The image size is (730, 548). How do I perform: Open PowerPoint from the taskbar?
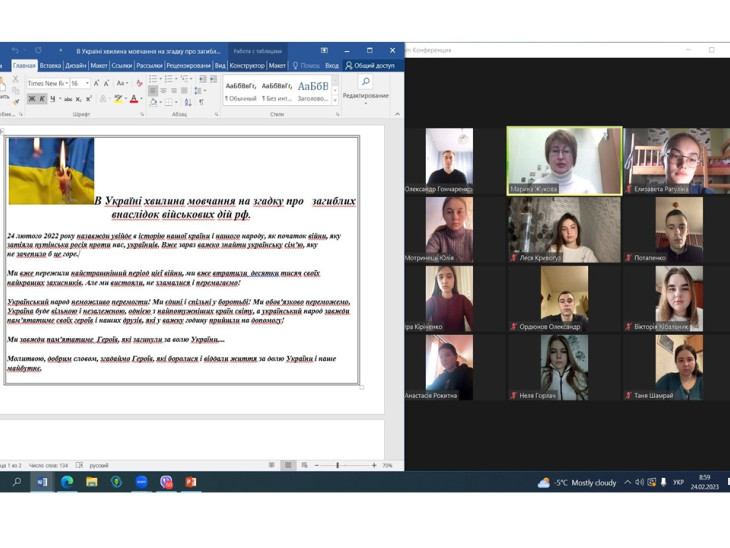pyautogui.click(x=190, y=482)
